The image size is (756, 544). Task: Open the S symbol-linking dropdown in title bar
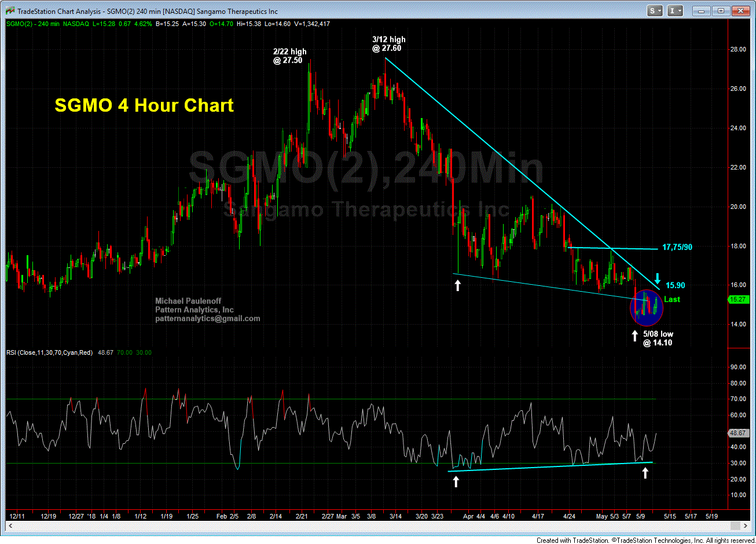[x=655, y=10]
